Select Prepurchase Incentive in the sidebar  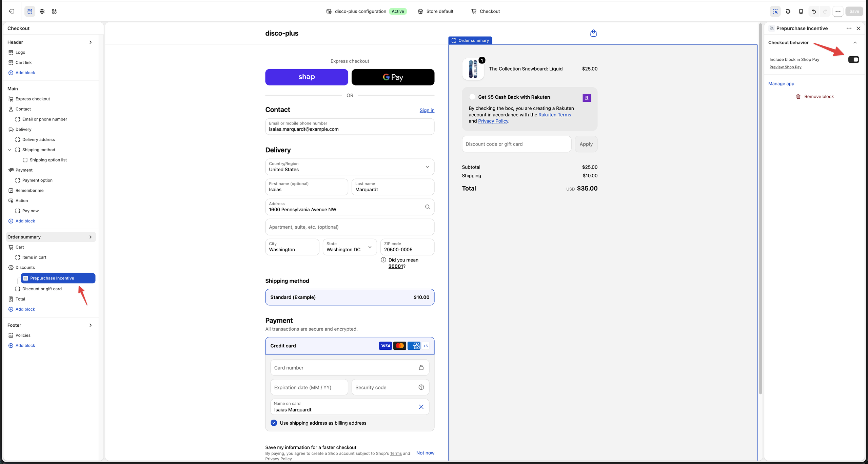pyautogui.click(x=58, y=278)
